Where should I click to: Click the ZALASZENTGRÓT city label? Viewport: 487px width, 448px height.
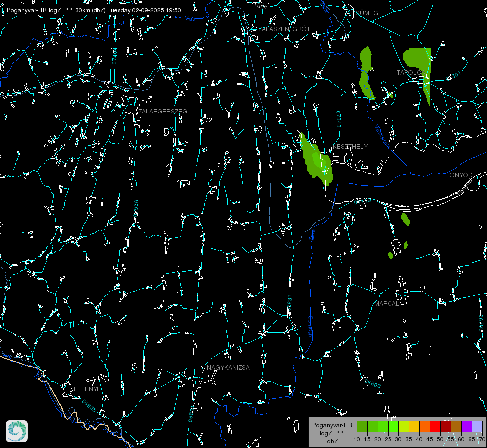click(284, 29)
